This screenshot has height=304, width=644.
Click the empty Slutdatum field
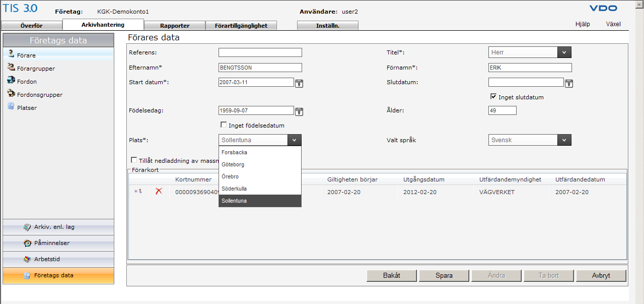526,82
